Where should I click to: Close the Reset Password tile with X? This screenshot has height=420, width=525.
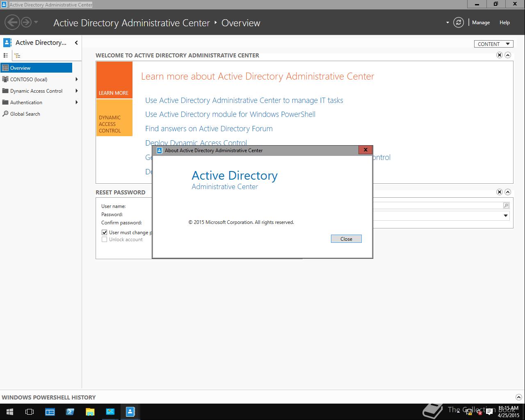[x=500, y=192]
